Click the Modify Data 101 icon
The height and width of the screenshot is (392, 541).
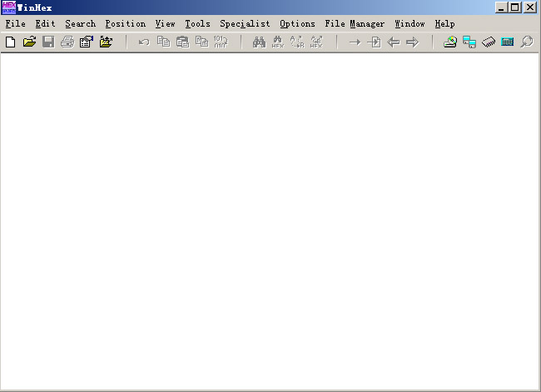click(221, 42)
